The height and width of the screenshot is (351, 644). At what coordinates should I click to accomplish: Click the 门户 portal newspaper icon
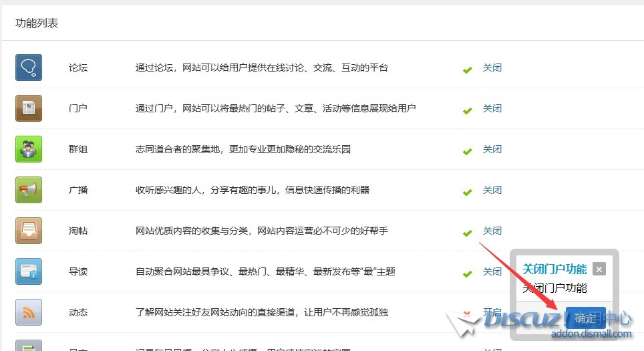click(29, 108)
